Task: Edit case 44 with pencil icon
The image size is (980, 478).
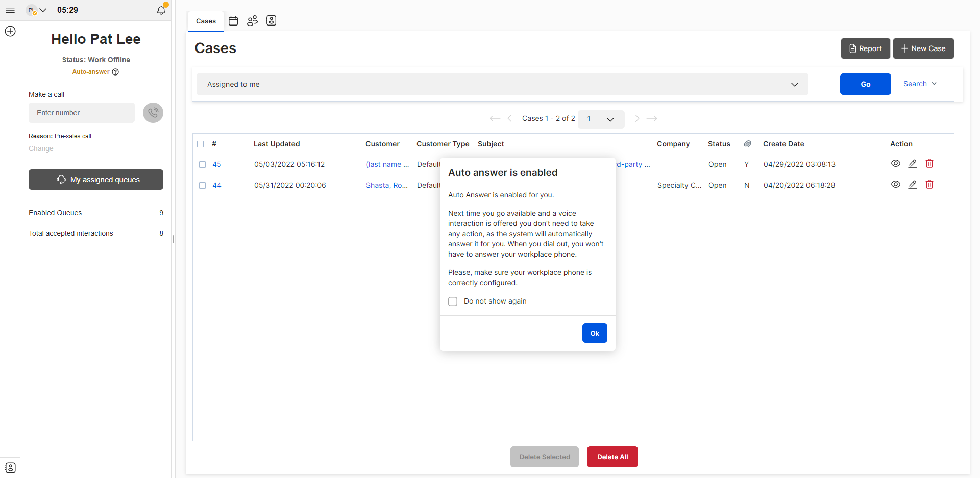Action: pyautogui.click(x=913, y=185)
